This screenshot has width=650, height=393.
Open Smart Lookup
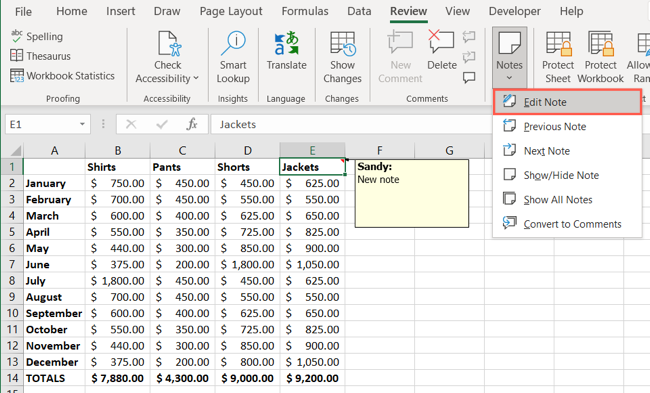point(233,57)
